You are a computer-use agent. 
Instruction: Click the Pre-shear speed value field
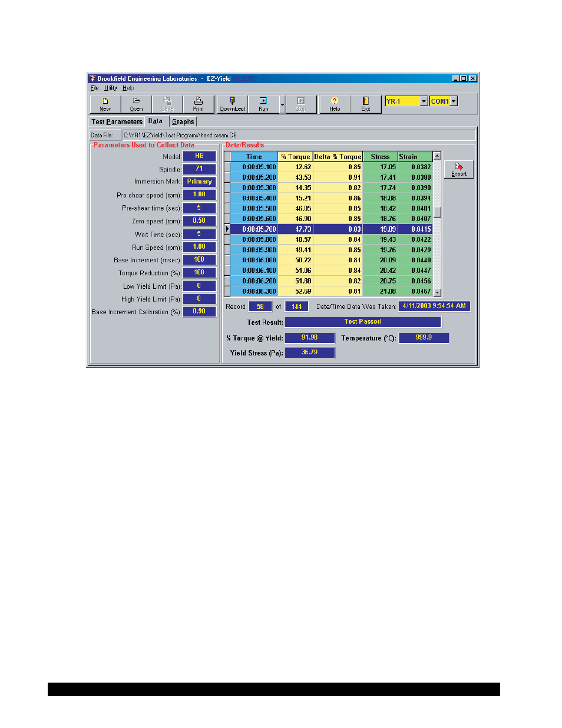(199, 195)
